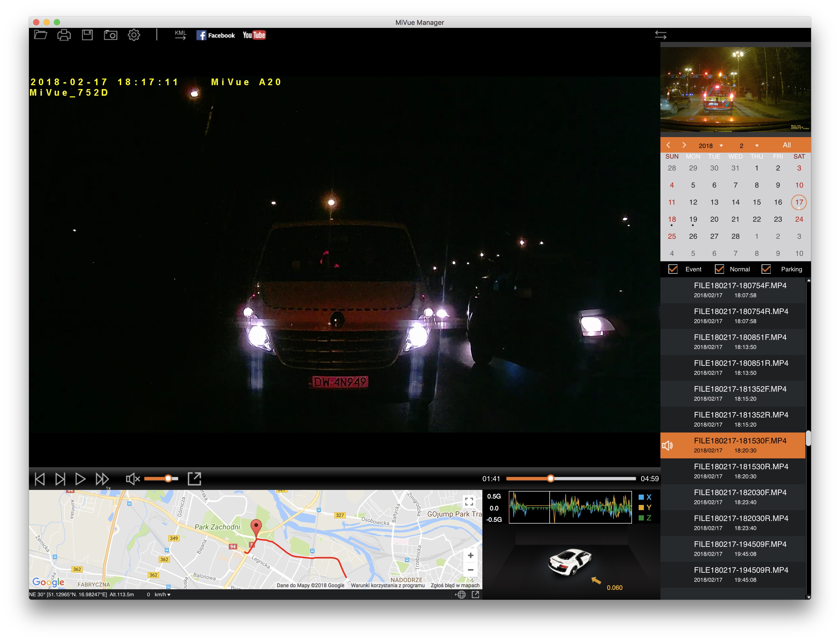Select FILE180217-181530R.MP4
The image size is (840, 641).
point(733,471)
